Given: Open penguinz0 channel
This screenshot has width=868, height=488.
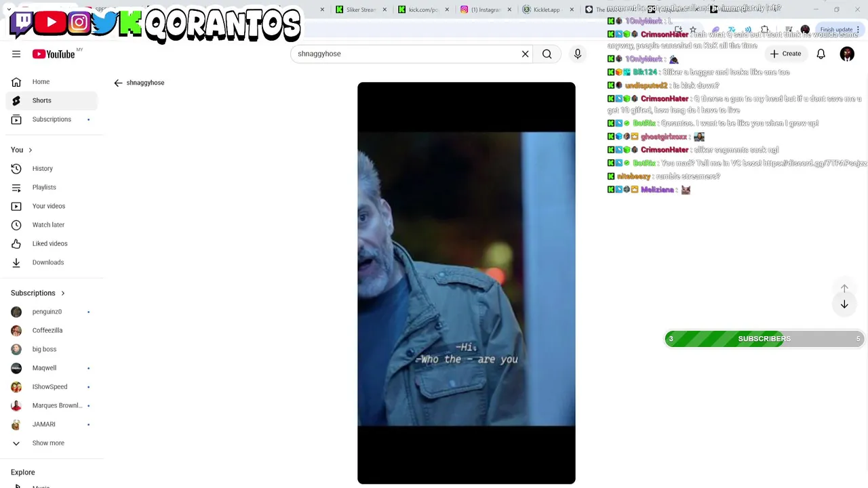Looking at the screenshot, I should pos(52,312).
